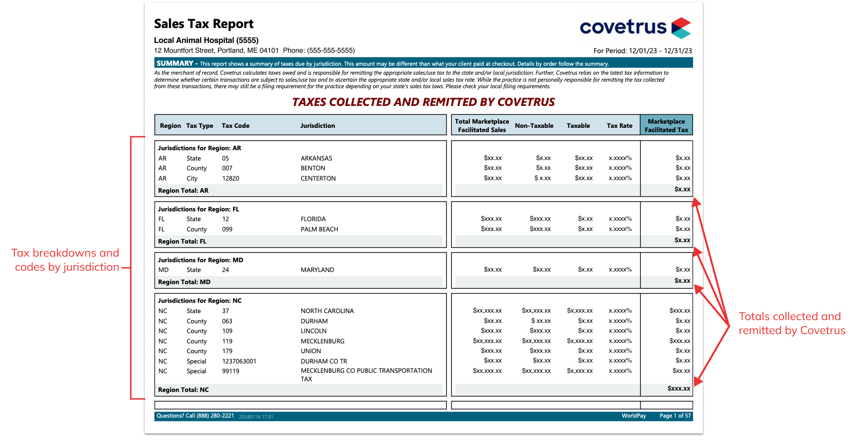Select the 'UNION' jurisdiction cell

coord(311,351)
